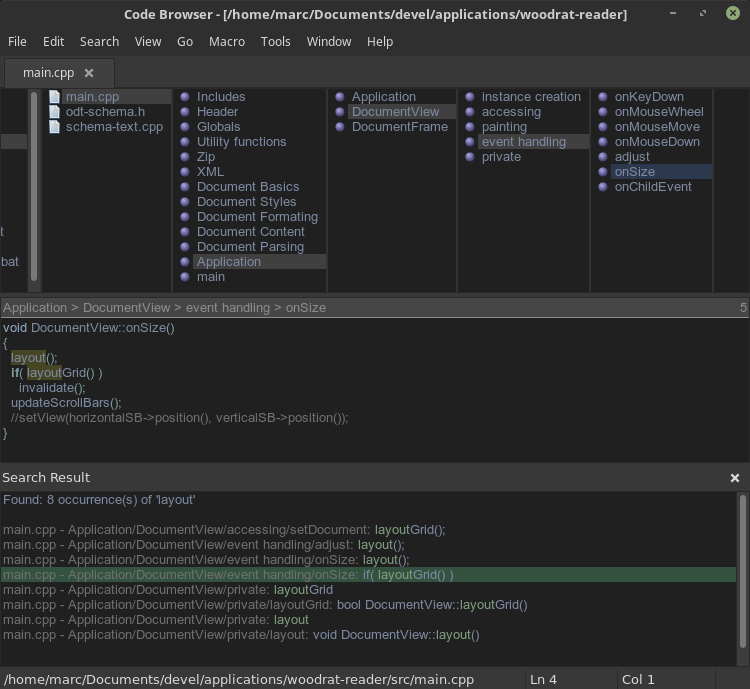Image resolution: width=750 pixels, height=689 pixels.
Task: Open the Tools menu
Action: pos(276,42)
